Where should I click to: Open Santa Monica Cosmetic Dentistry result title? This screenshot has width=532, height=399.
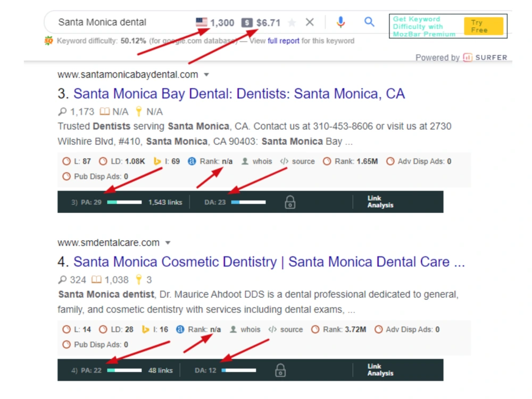tap(269, 262)
